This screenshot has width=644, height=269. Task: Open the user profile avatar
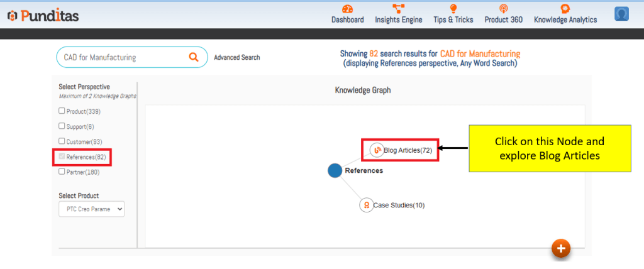623,13
